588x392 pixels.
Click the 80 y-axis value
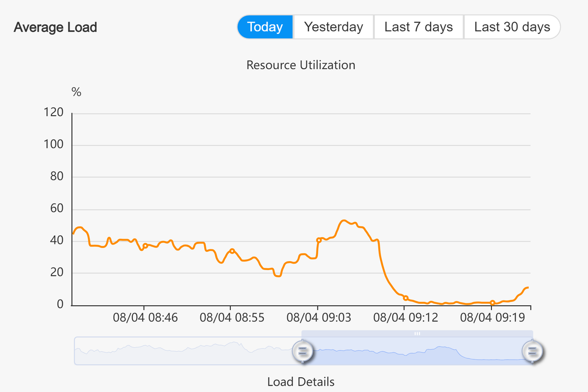point(57,177)
